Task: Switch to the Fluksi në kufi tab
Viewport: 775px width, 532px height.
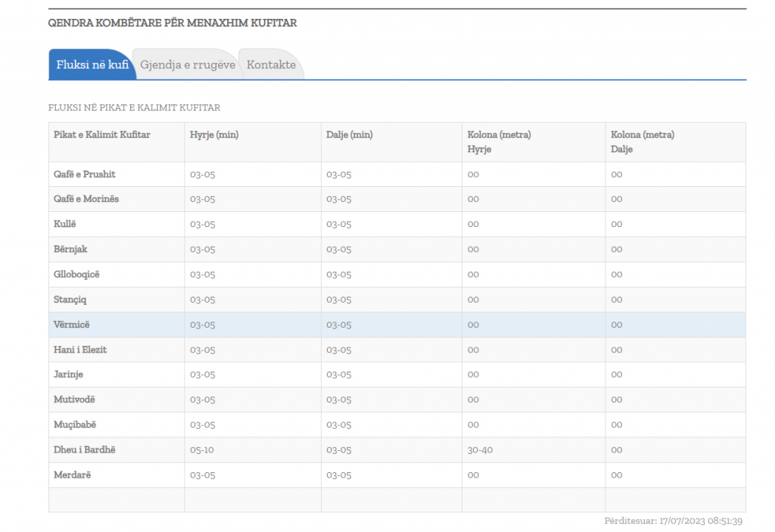Action: (x=92, y=65)
